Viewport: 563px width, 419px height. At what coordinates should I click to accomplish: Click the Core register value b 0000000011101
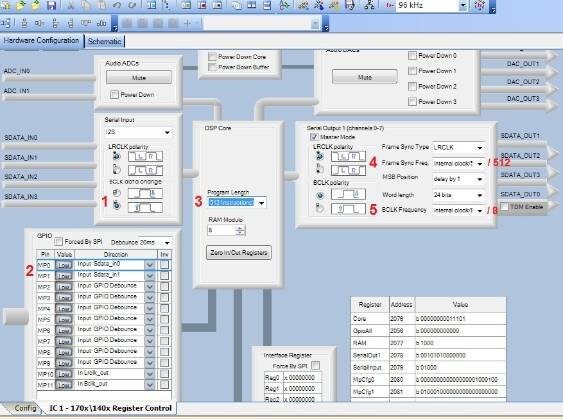tap(460, 319)
